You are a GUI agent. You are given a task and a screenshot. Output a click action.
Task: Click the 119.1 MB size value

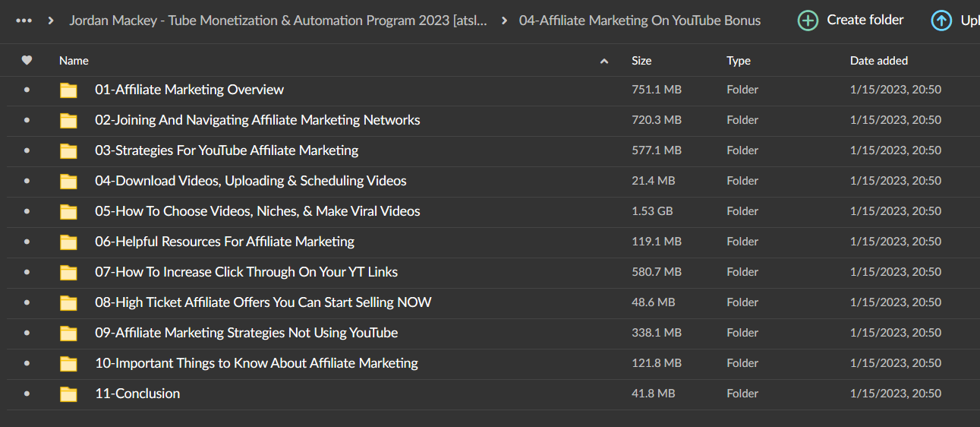coord(657,242)
